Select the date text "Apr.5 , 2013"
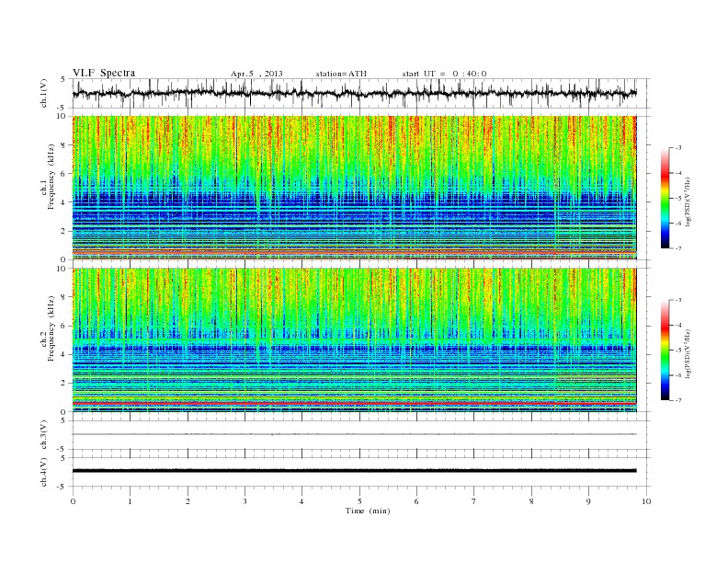 [x=256, y=74]
